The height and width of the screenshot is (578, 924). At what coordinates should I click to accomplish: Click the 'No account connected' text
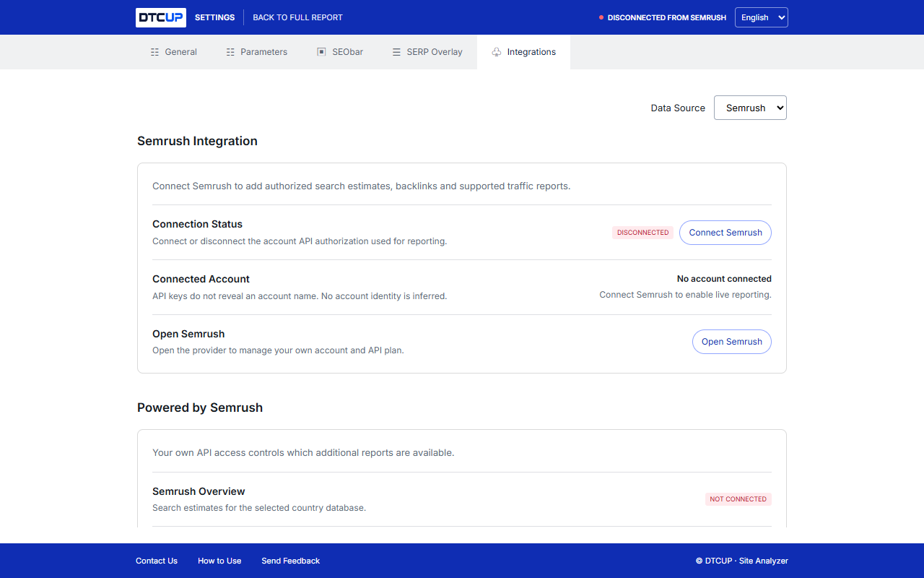[x=724, y=279]
